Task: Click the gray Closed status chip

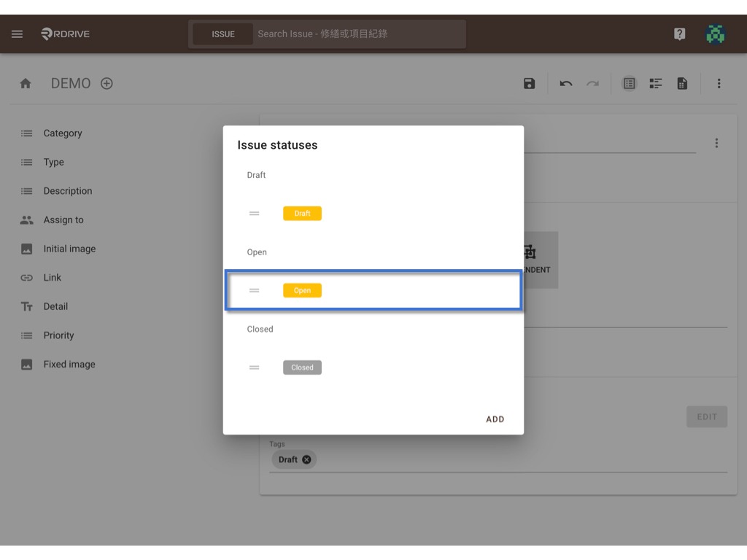Action: [302, 367]
